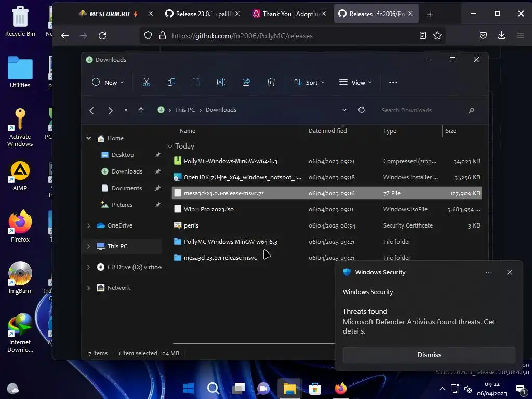Sort by the Size column header

click(x=450, y=131)
